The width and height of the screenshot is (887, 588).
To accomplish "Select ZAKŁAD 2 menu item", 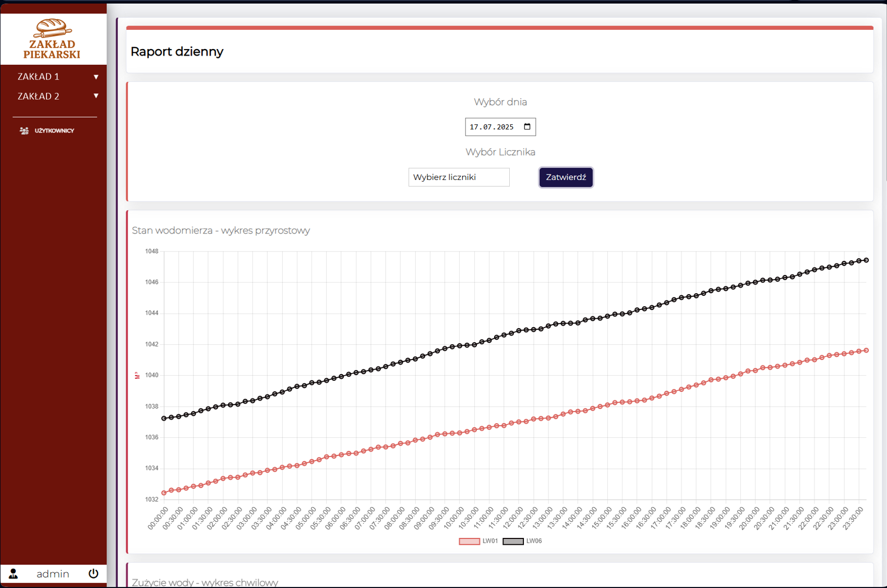I will click(x=39, y=97).
